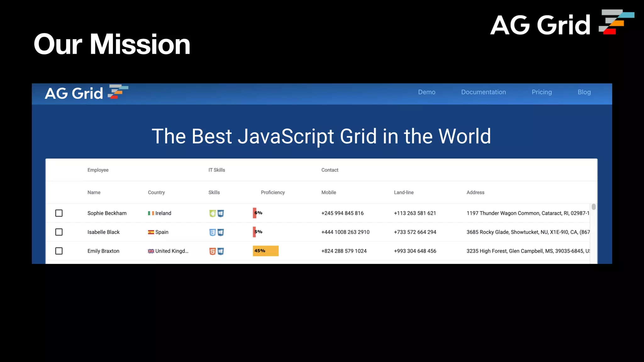
Task: Click the Windows skill icon in Sophie's row
Action: click(x=221, y=213)
